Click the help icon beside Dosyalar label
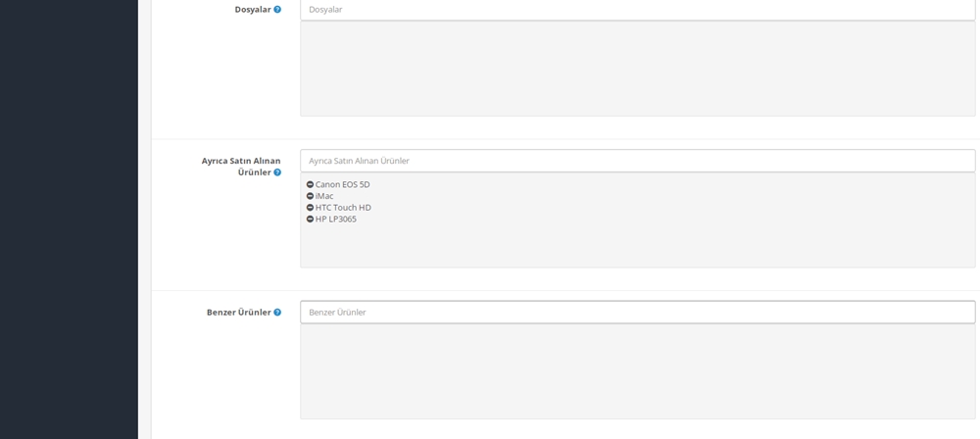Viewport: 980px width, 439px height. (277, 10)
